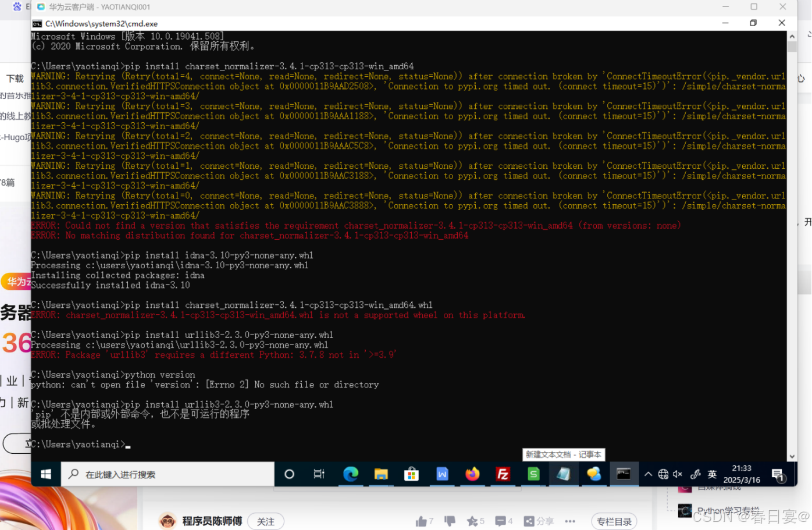Unmute the system volume in the tray
The image size is (812, 530).
(x=676, y=474)
